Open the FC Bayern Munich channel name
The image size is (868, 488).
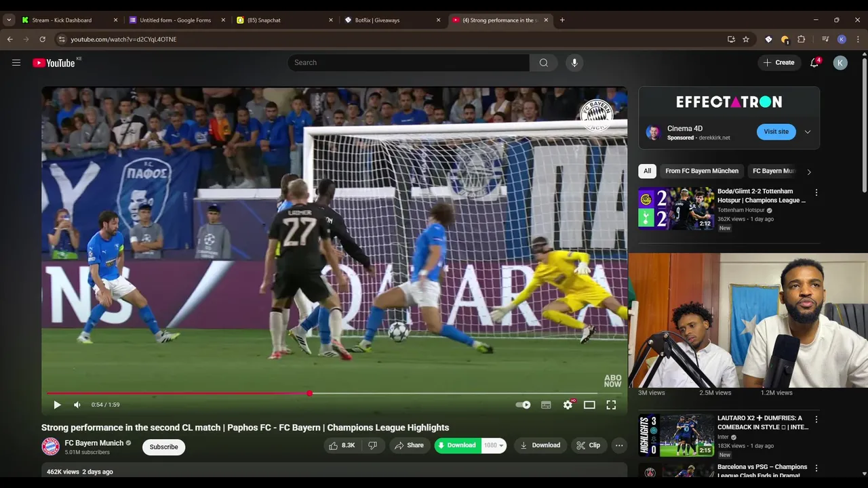coord(94,443)
